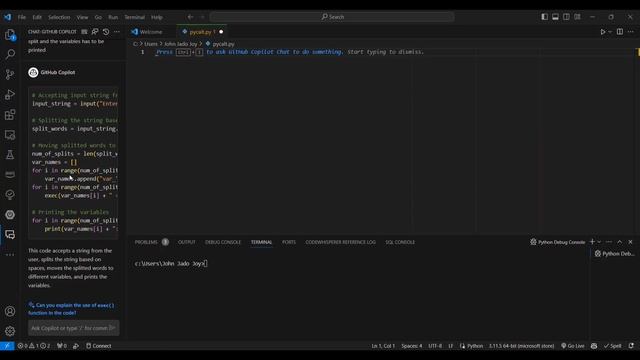The image size is (640, 360).
Task: Click the command center Search box
Action: tap(332, 17)
